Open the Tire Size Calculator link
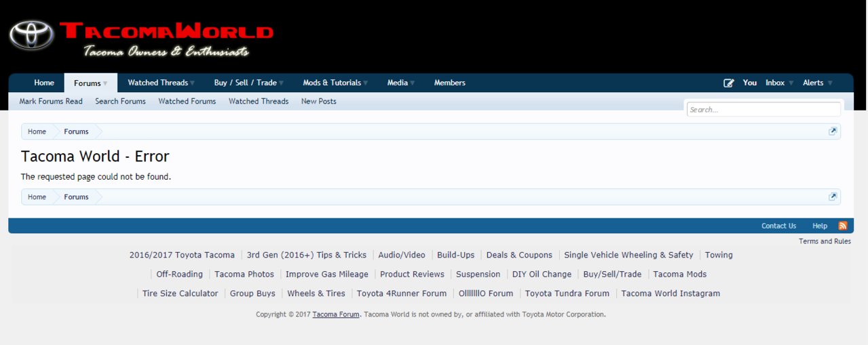 click(x=181, y=293)
